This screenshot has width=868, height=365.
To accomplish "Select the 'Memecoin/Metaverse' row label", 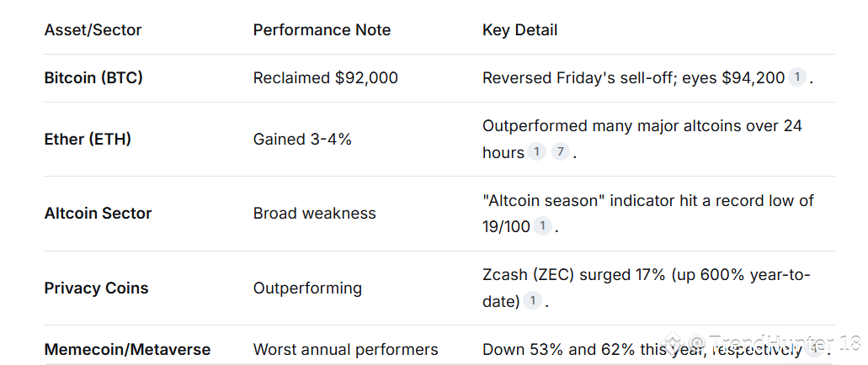I will click(x=127, y=349).
